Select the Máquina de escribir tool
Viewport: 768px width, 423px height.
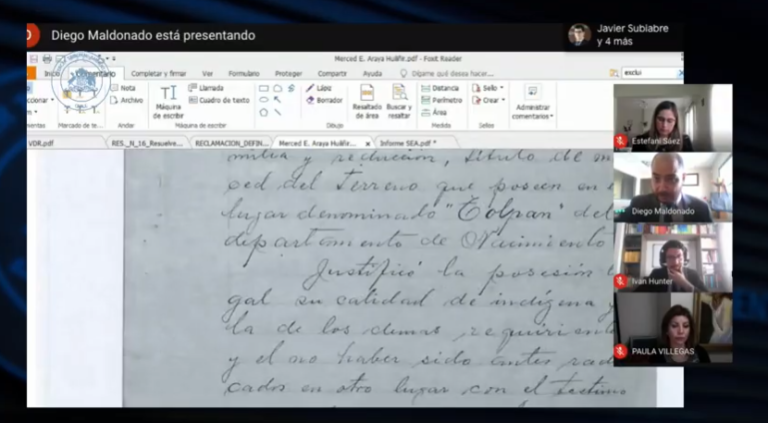click(168, 100)
